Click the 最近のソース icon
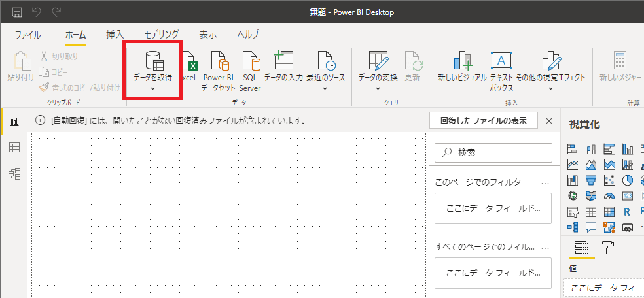The image size is (644, 298). click(x=326, y=61)
